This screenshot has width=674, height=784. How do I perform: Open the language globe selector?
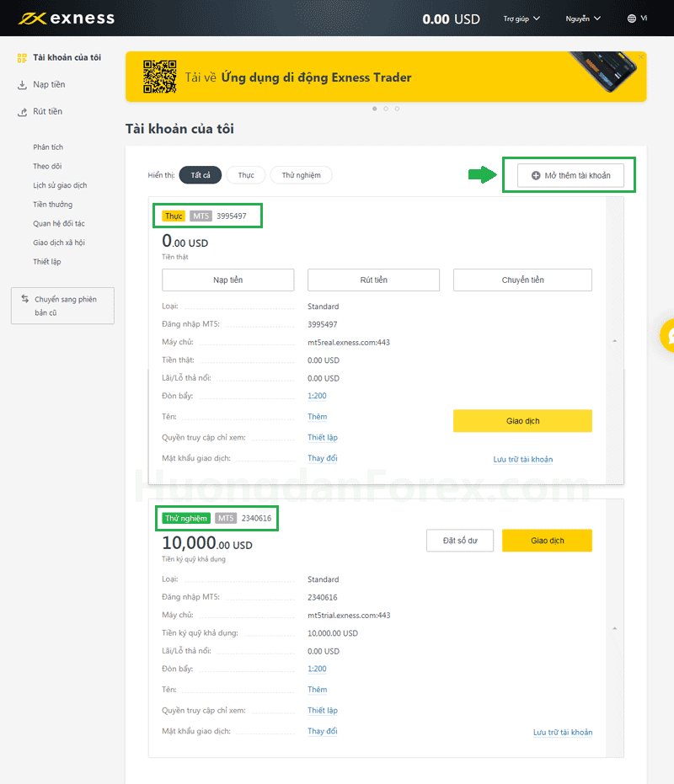pyautogui.click(x=632, y=19)
